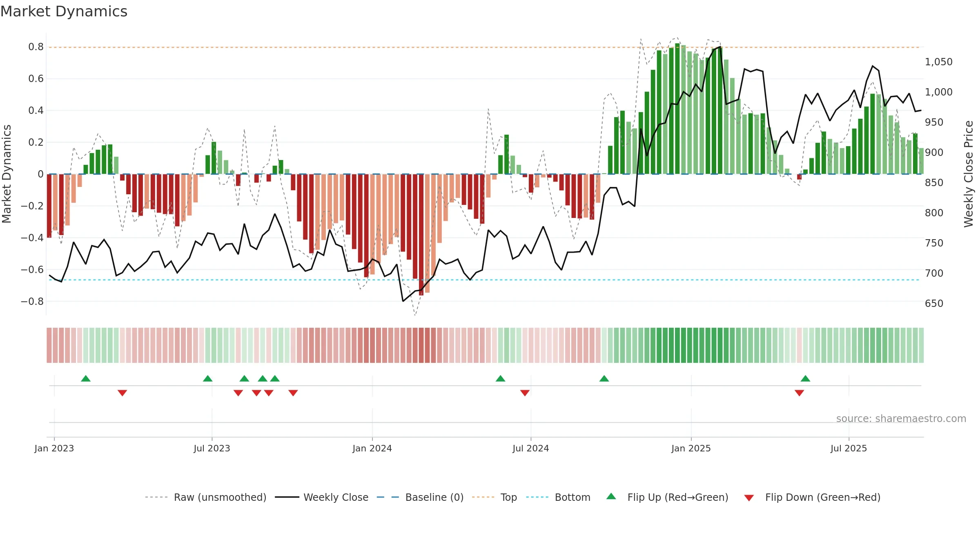Click the 'Jan 2025' x-axis label
Screen dimensions: 980x551
(691, 448)
